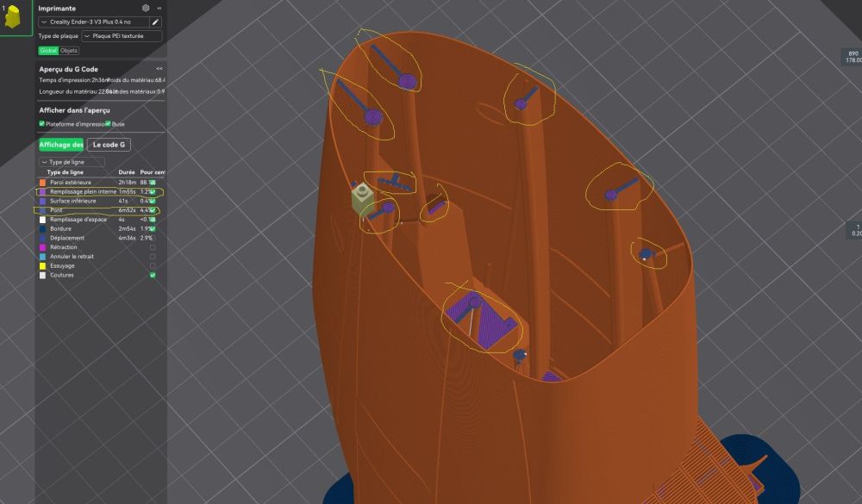Toggle the Buse checkbox

pyautogui.click(x=109, y=124)
